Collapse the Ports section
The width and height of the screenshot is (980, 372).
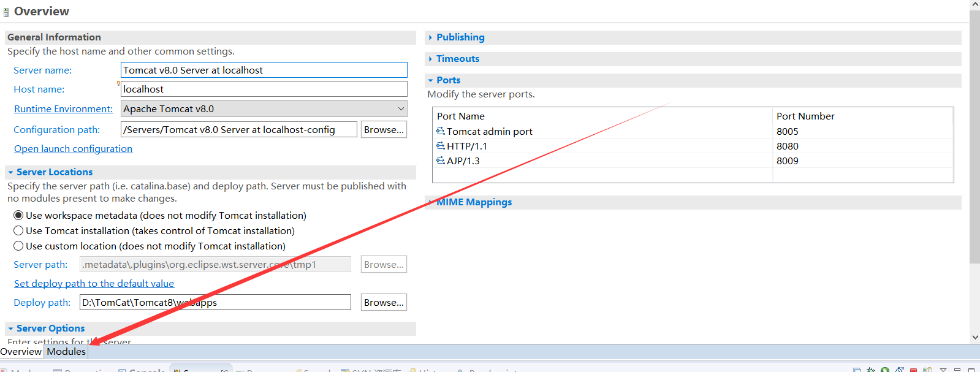point(430,80)
